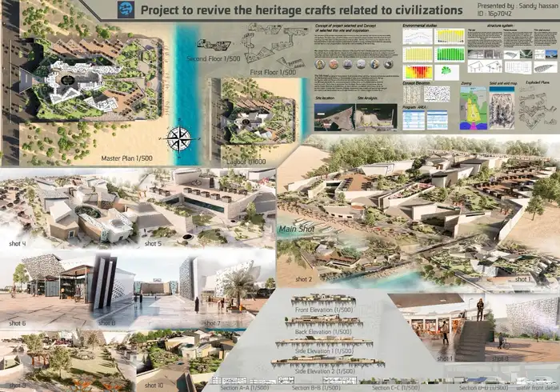Click the First Floor plan drawing
This screenshot has width=560, height=392.
tap(275, 46)
